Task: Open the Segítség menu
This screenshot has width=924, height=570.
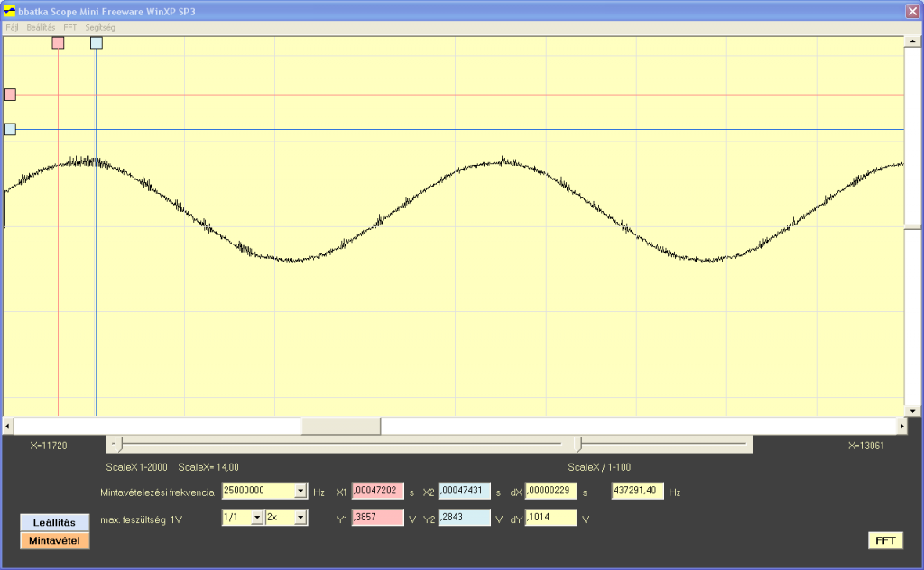Action: click(x=100, y=28)
